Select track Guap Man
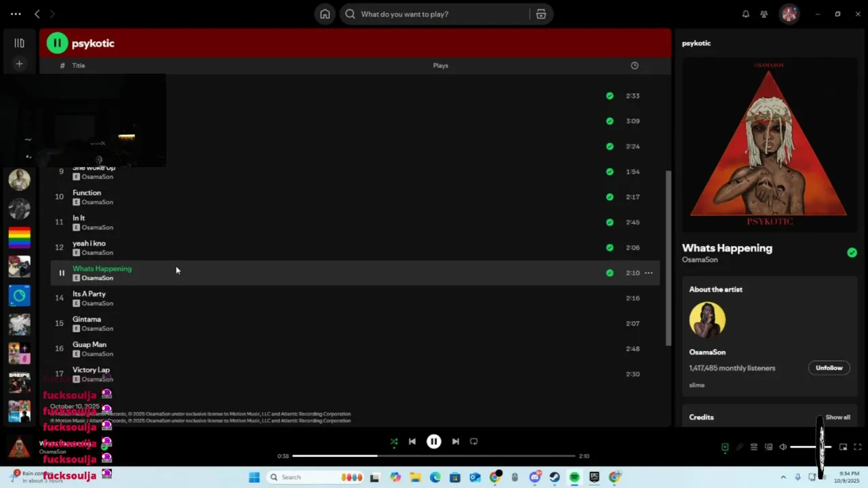Image resolution: width=868 pixels, height=488 pixels. (x=355, y=349)
